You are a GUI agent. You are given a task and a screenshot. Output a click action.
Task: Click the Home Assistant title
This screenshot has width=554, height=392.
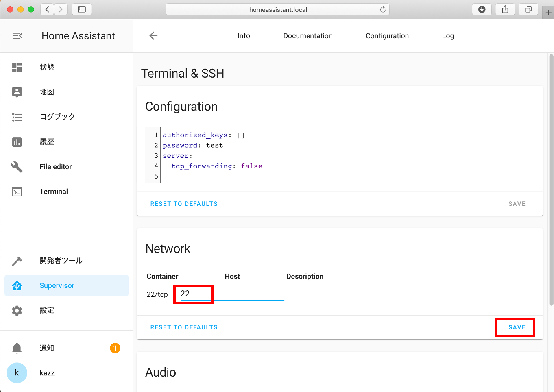pos(78,36)
